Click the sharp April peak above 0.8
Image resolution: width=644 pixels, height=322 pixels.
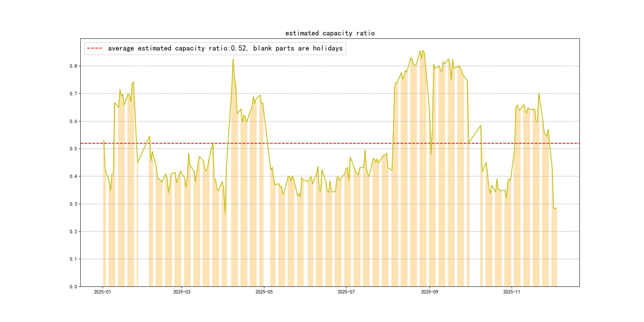tap(233, 59)
